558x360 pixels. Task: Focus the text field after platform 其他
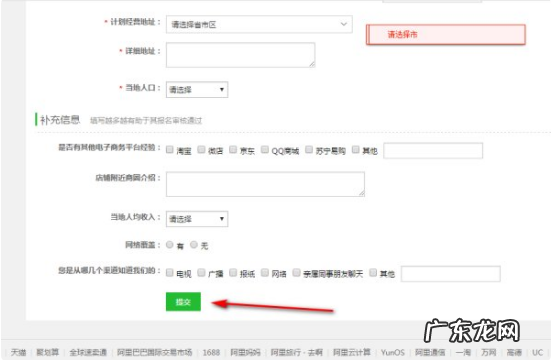coord(433,150)
